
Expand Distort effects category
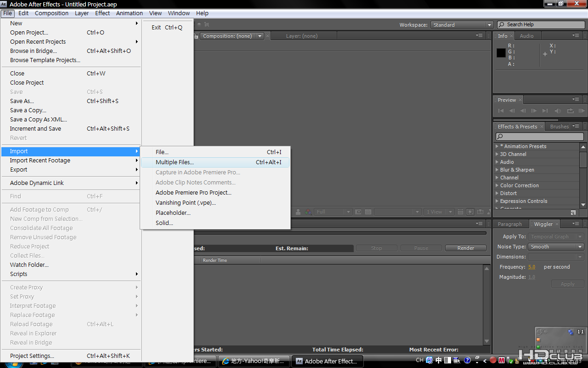pos(497,193)
